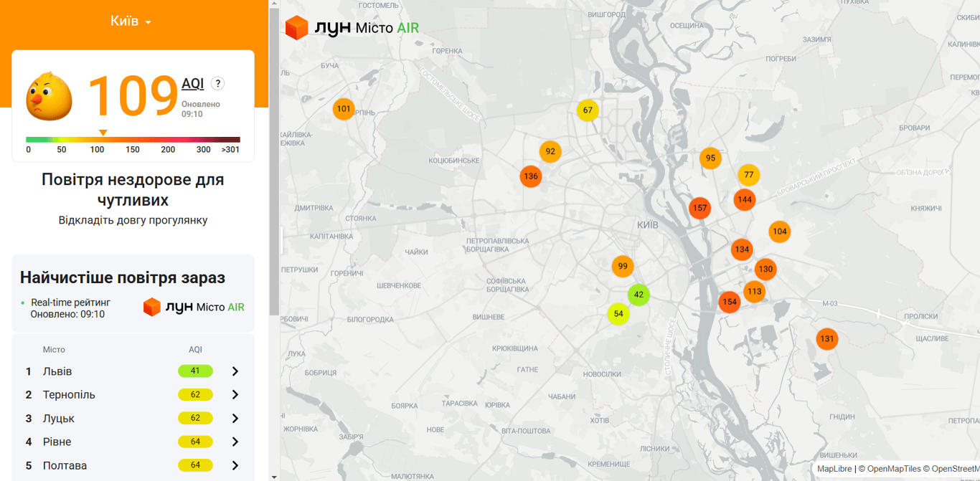The image size is (980, 481).
Task: Click the ЛУН Місто AIR logo in rating panel
Action: pos(194,307)
